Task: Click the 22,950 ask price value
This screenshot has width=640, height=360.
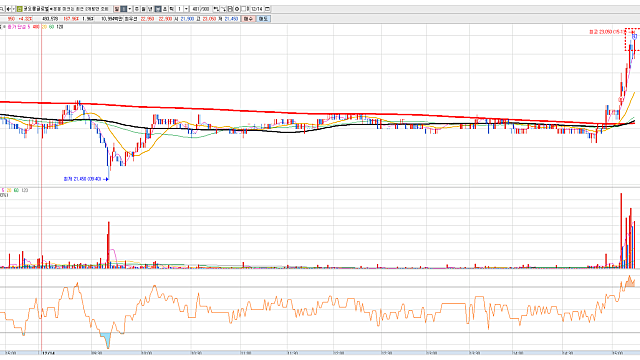Action: [x=147, y=19]
